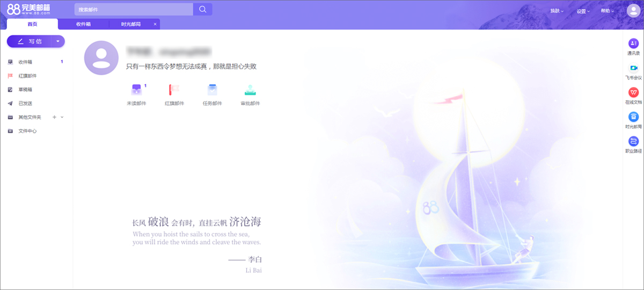
Task: Open 职业路径 career path icon
Action: (x=633, y=141)
